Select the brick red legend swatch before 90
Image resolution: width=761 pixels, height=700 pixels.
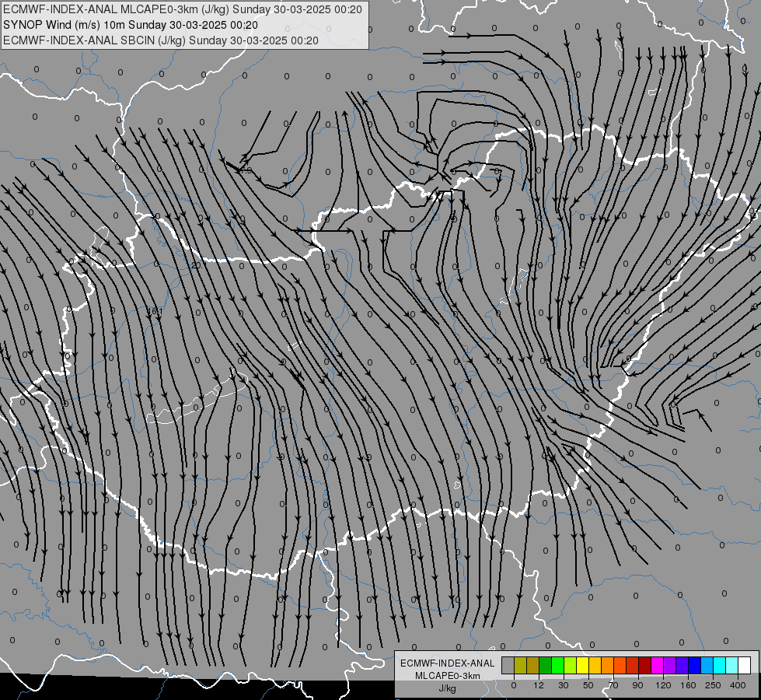[633, 666]
